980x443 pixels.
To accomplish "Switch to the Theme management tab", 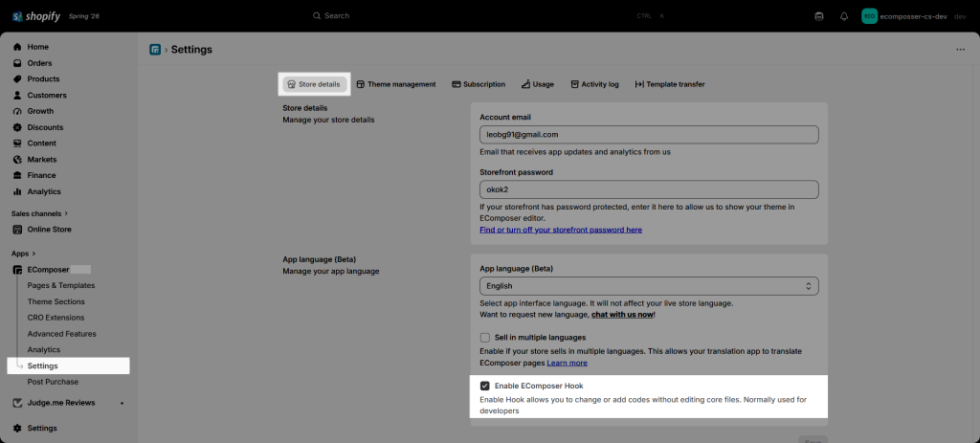I will [x=395, y=84].
